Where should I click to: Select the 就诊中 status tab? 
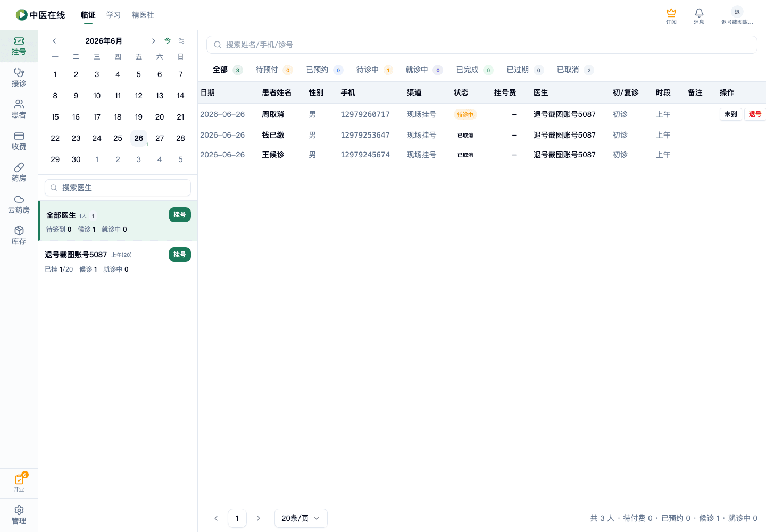point(424,70)
